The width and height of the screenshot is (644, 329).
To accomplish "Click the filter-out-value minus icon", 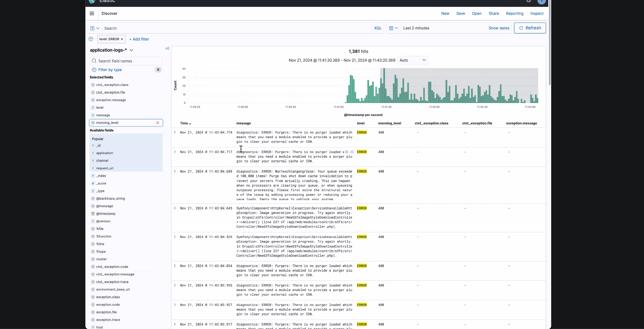I will [x=352, y=152].
